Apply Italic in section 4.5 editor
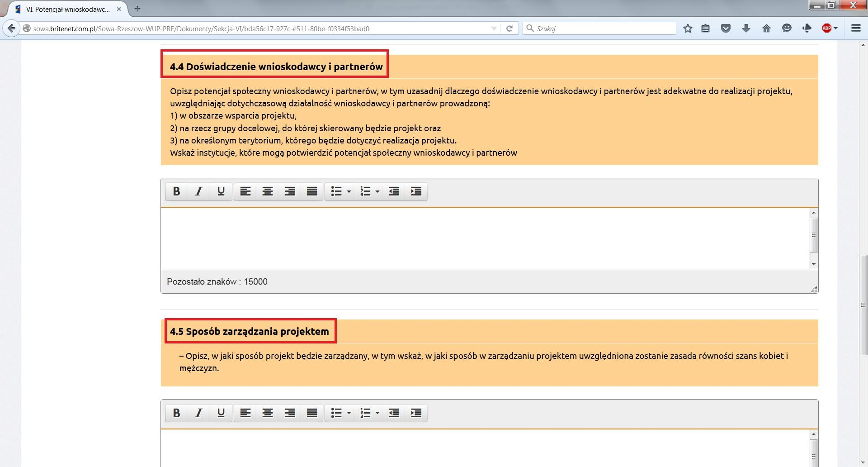Screen dimensions: 868x467 point(198,413)
